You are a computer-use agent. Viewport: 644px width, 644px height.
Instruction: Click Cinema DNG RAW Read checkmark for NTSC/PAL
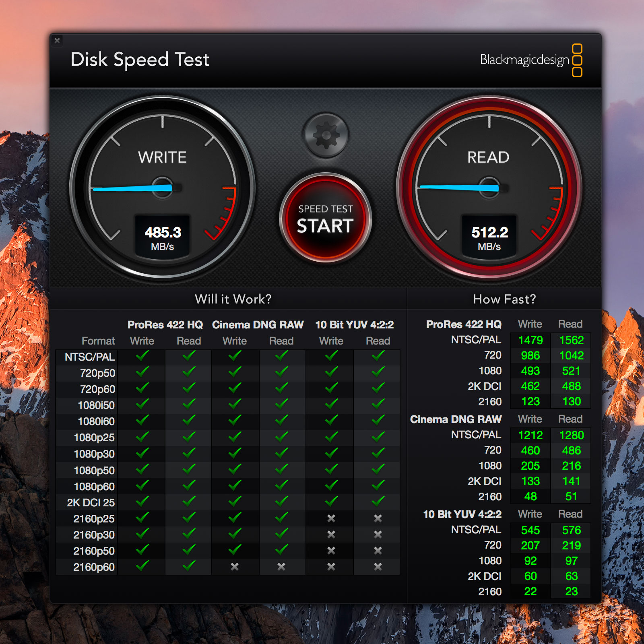pos(281,356)
